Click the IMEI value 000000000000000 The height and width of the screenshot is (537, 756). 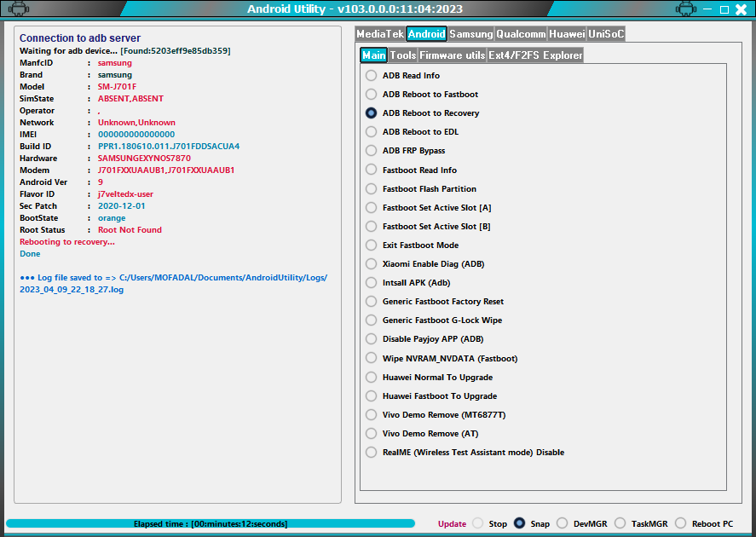(x=136, y=135)
